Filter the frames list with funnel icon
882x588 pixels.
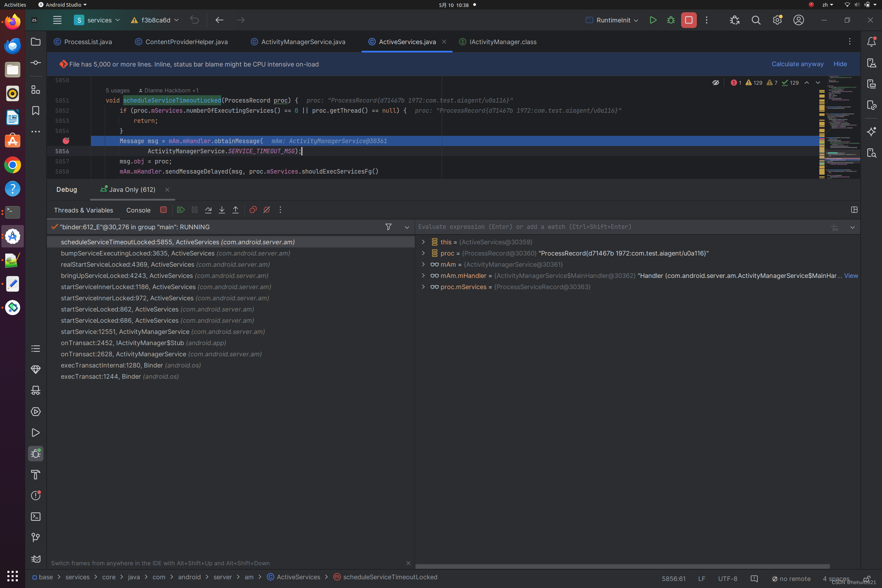point(388,227)
